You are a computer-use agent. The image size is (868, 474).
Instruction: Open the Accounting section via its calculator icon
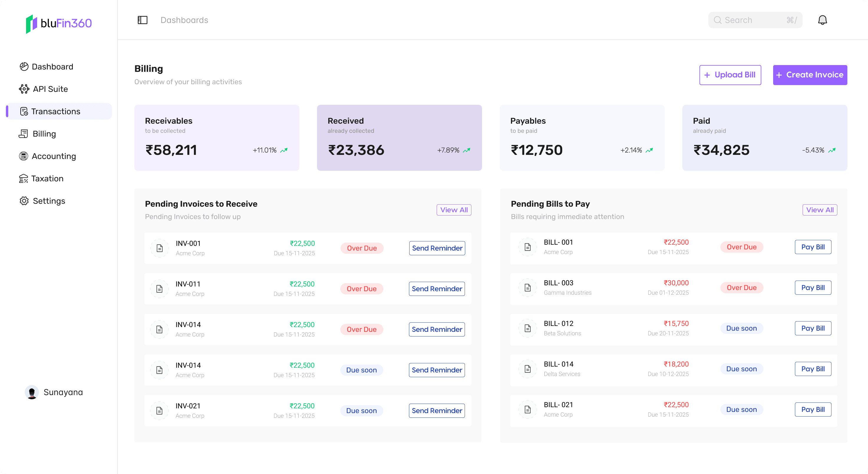click(x=23, y=156)
